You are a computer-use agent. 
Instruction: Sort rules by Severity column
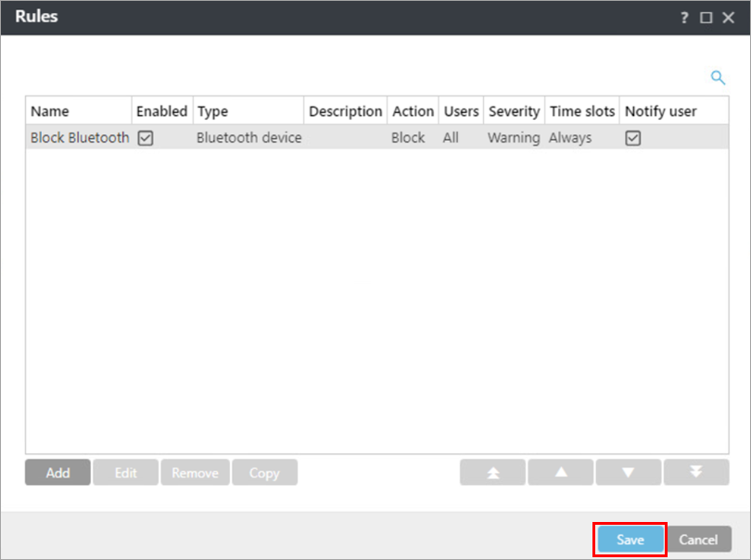click(x=514, y=111)
